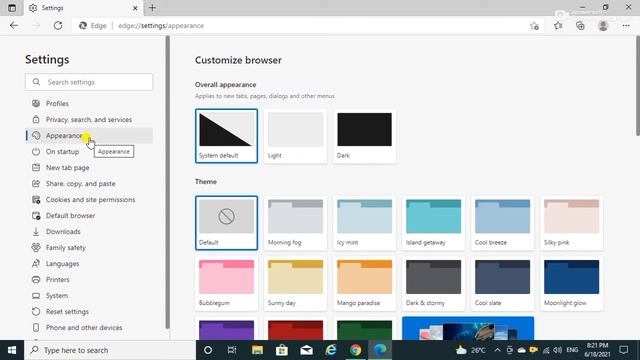Open Google Chrome from taskbar
This screenshot has width=640, height=360.
pyautogui.click(x=356, y=350)
